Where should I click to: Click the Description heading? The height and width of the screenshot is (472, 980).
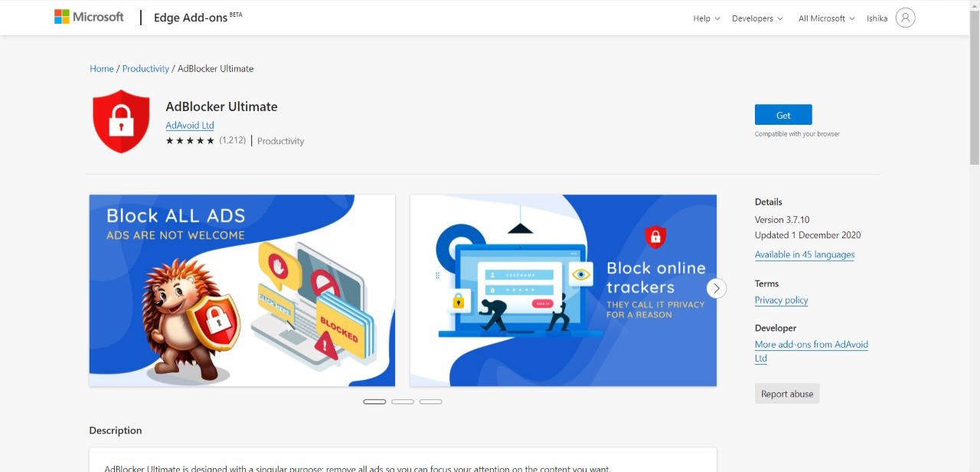116,430
